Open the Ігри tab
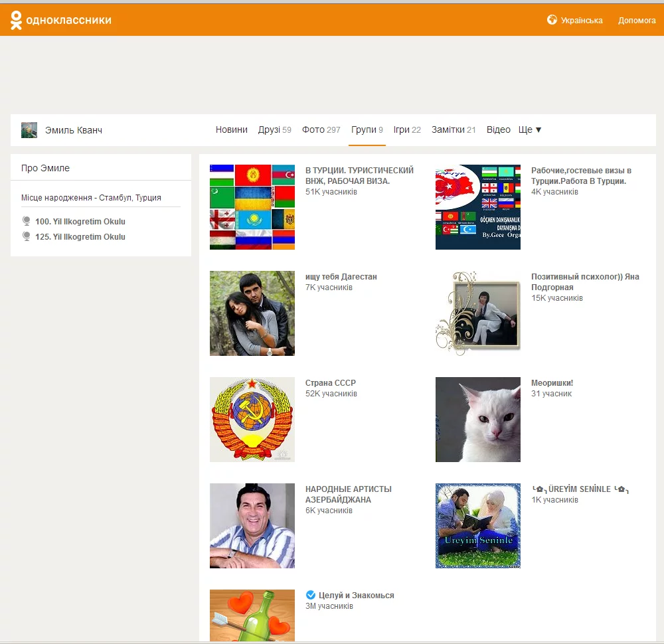The image size is (664, 644). 407,130
